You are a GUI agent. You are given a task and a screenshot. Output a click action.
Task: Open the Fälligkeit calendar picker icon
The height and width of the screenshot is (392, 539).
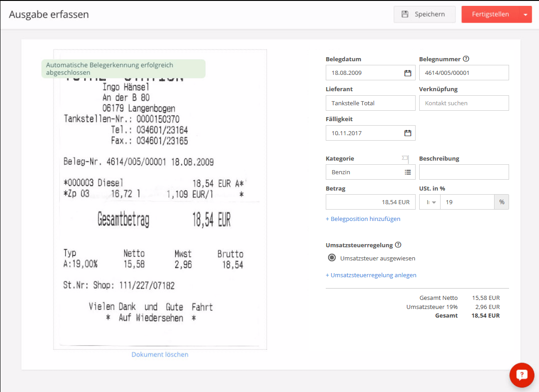tap(407, 133)
